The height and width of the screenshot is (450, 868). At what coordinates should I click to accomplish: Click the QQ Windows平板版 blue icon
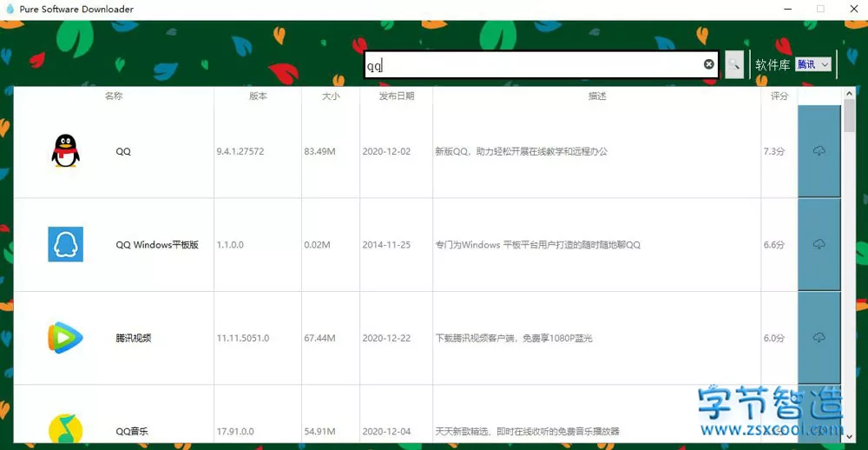[65, 244]
